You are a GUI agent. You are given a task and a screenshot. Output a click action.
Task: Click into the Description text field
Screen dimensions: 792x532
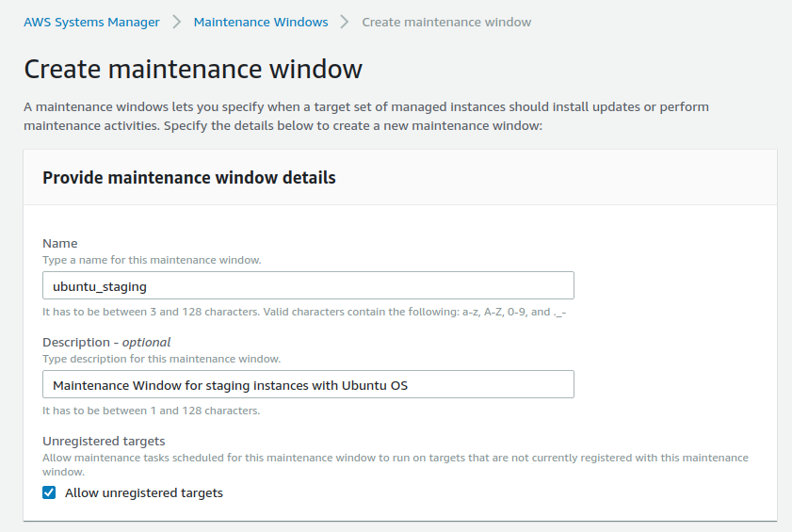(308, 384)
